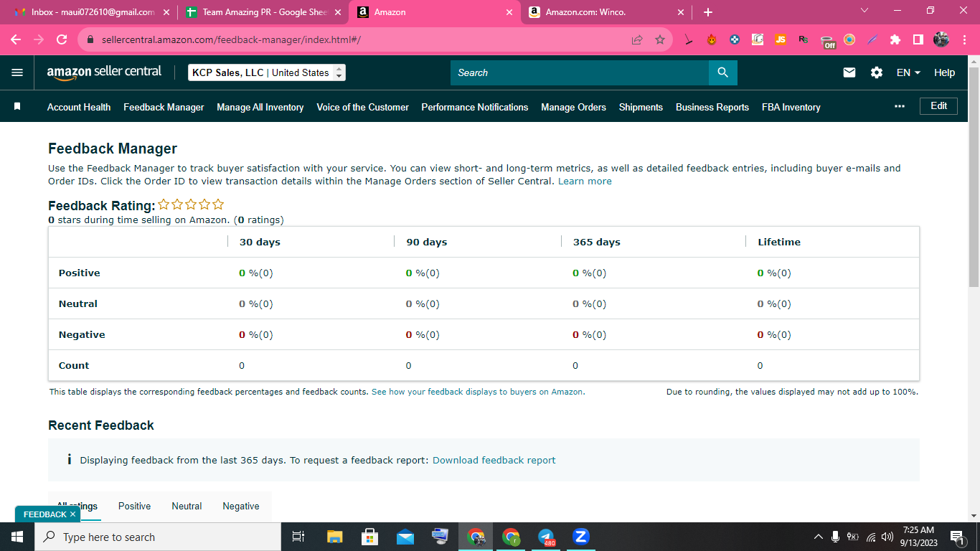Click the Learn more link
Viewport: 980px width, 551px height.
pyautogui.click(x=585, y=182)
